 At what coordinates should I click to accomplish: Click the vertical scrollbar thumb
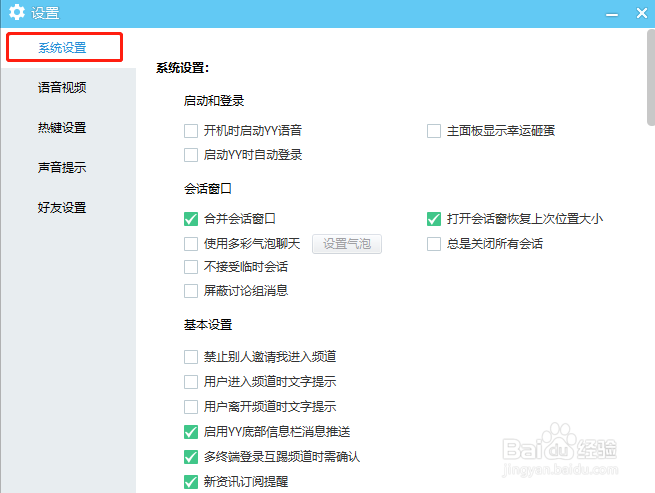[651, 77]
